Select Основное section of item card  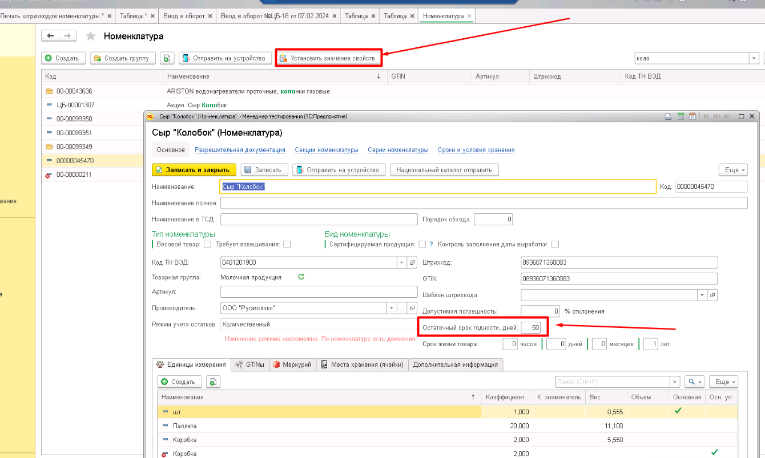[x=171, y=150]
